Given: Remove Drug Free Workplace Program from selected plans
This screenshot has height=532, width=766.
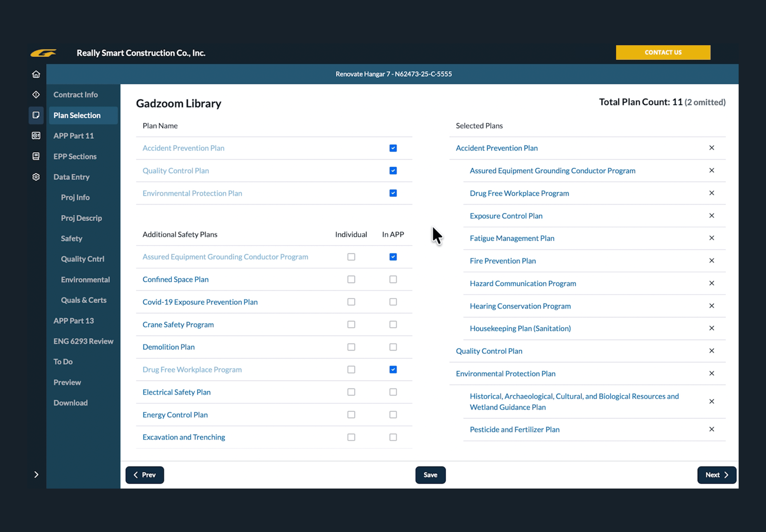Looking at the screenshot, I should pyautogui.click(x=712, y=193).
